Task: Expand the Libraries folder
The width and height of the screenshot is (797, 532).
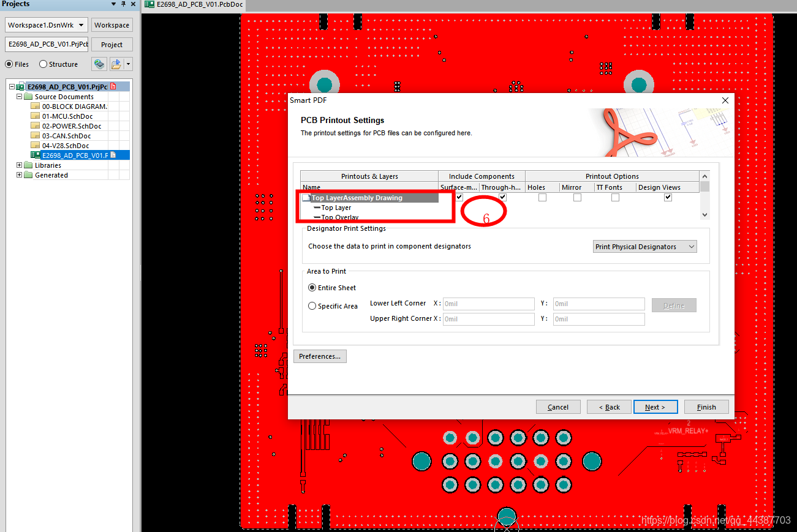Action: (19, 165)
